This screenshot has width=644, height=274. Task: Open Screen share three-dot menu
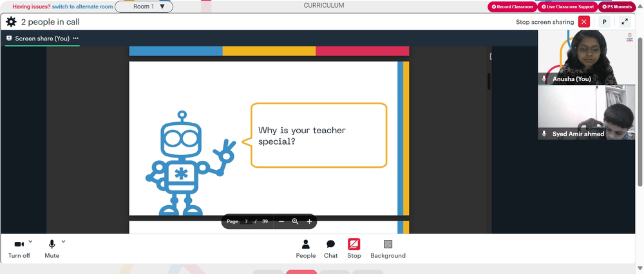[75, 38]
